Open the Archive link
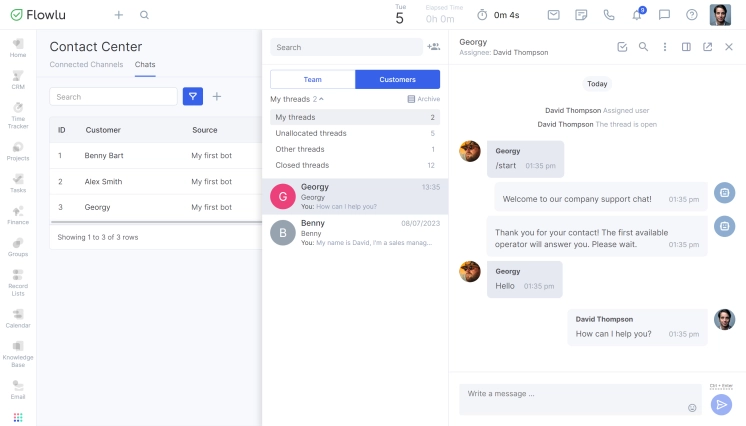Image resolution: width=746 pixels, height=426 pixels. coord(424,99)
